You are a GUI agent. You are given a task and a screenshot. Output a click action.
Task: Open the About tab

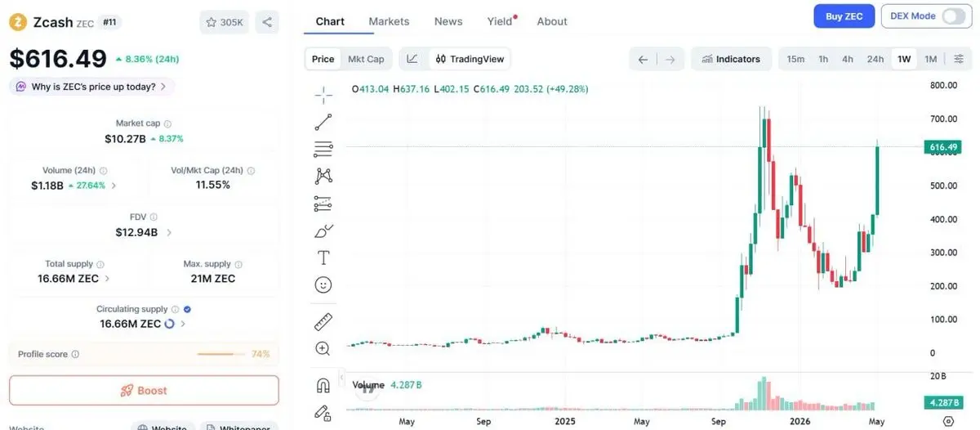click(552, 21)
